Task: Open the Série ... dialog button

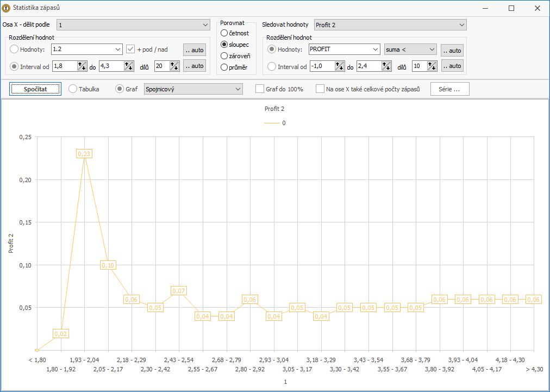Action: pyautogui.click(x=449, y=89)
